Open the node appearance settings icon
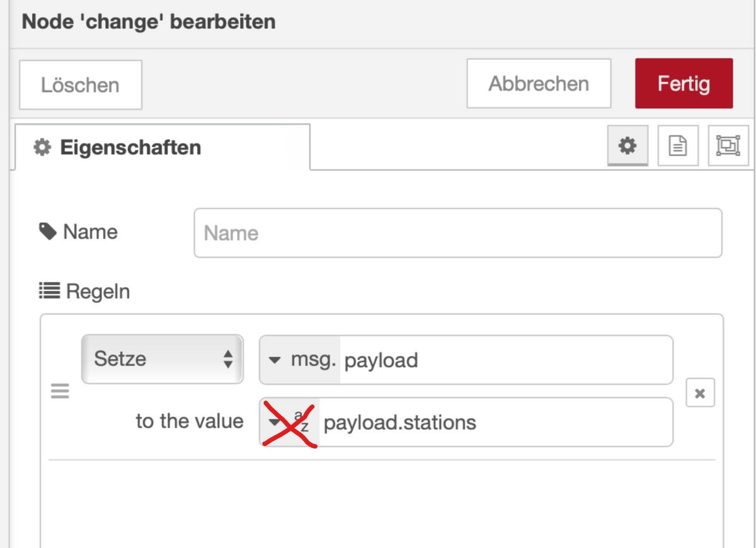 tap(728, 146)
